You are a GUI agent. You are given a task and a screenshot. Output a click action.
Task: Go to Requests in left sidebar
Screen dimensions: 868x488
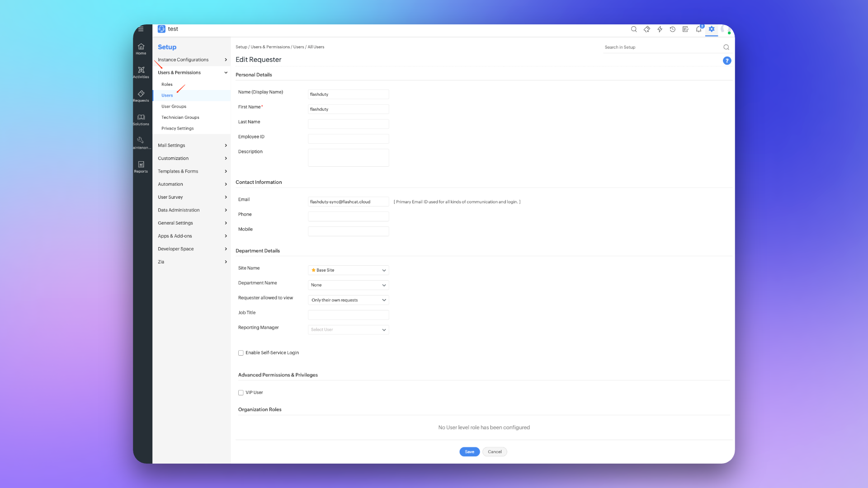(x=141, y=96)
